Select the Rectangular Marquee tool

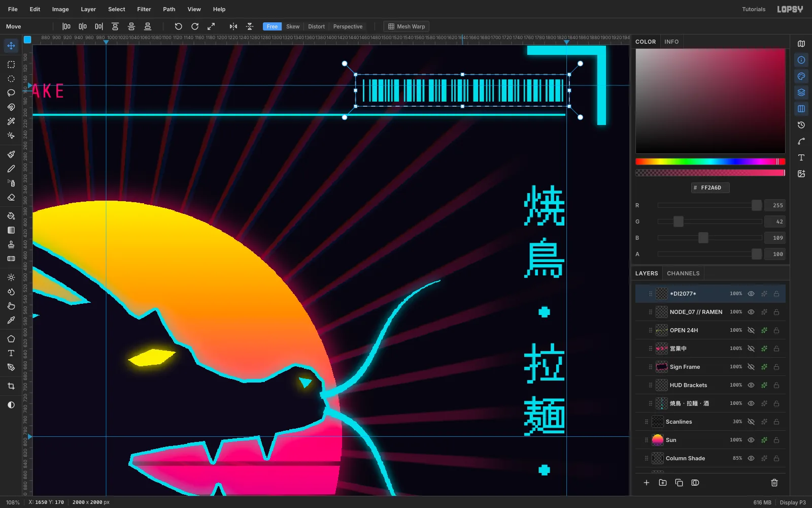click(11, 65)
